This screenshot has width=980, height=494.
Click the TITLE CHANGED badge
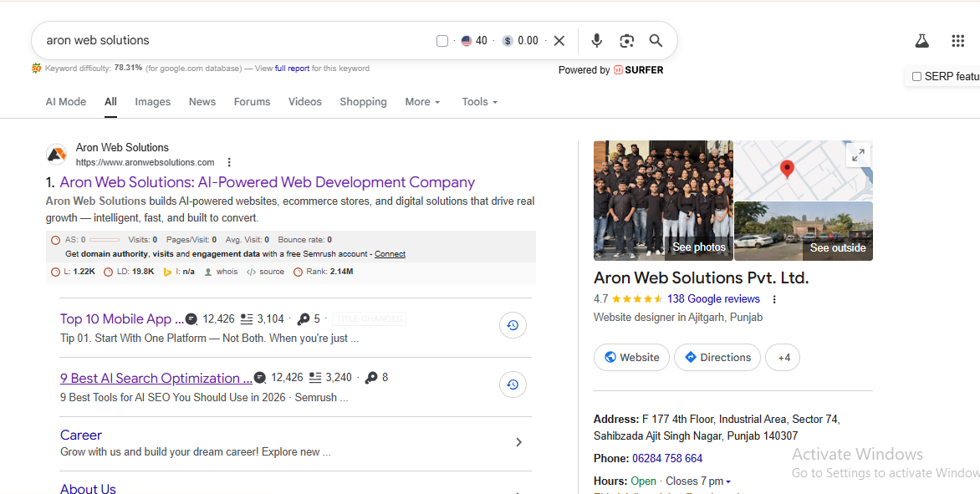click(369, 319)
